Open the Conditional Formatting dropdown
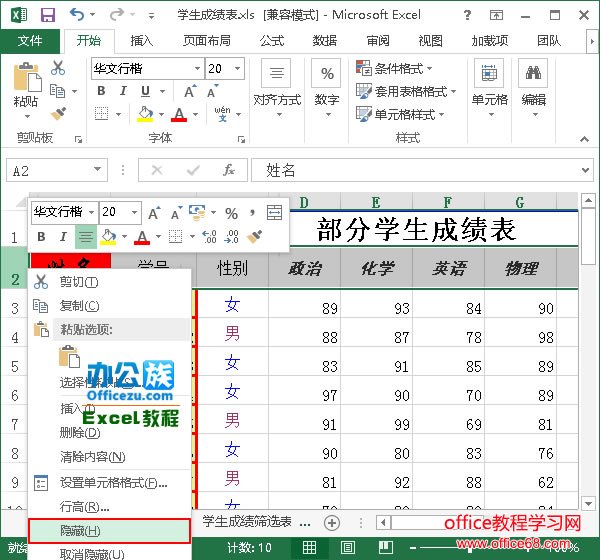 402,69
